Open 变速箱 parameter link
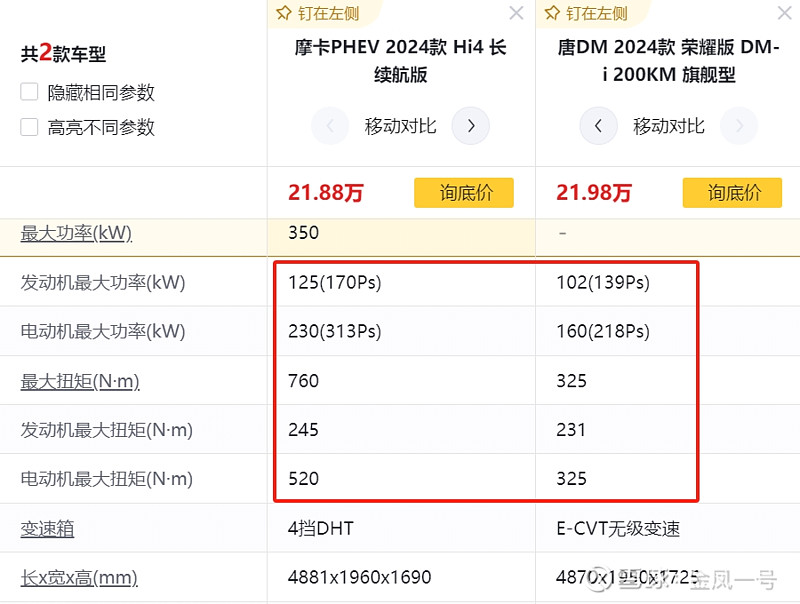Image resolution: width=800 pixels, height=604 pixels. pyautogui.click(x=47, y=528)
